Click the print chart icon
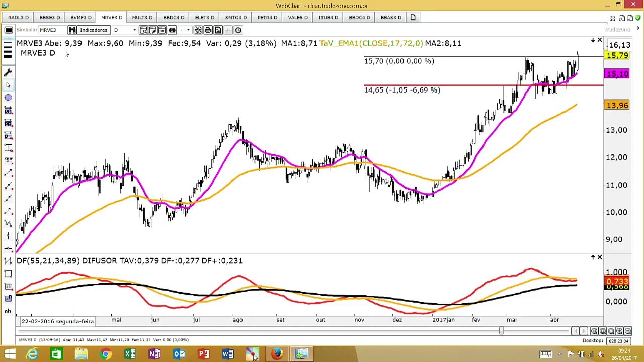 [208, 30]
